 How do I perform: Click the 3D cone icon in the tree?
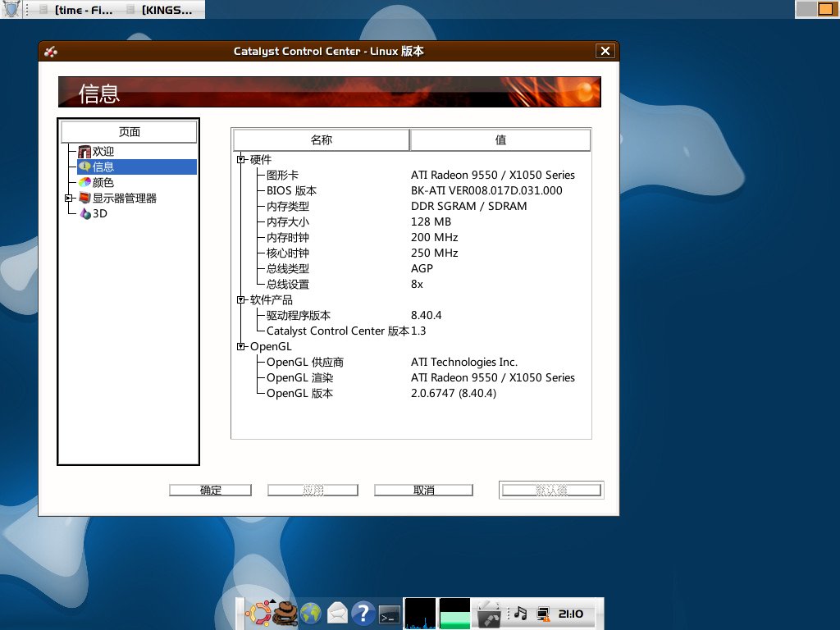pos(84,214)
